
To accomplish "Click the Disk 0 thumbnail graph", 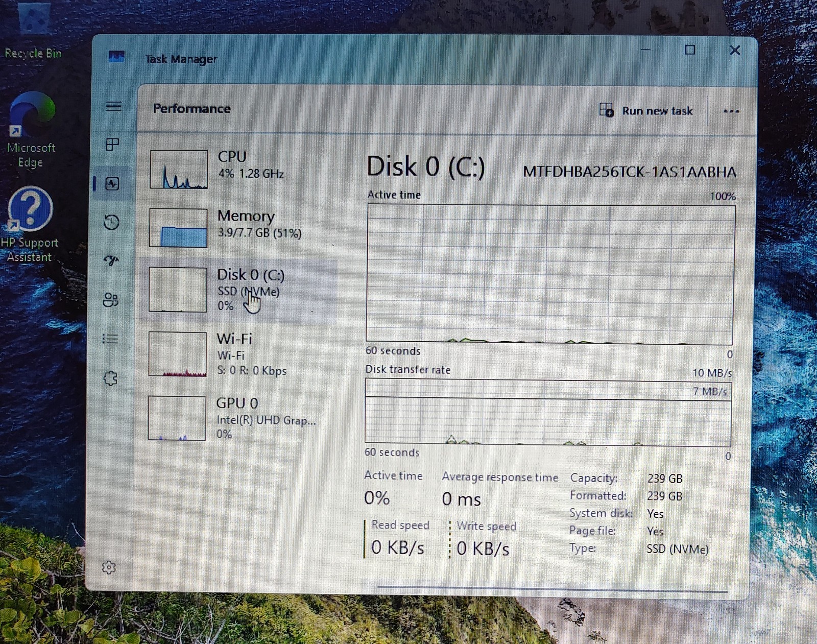I will tap(178, 290).
